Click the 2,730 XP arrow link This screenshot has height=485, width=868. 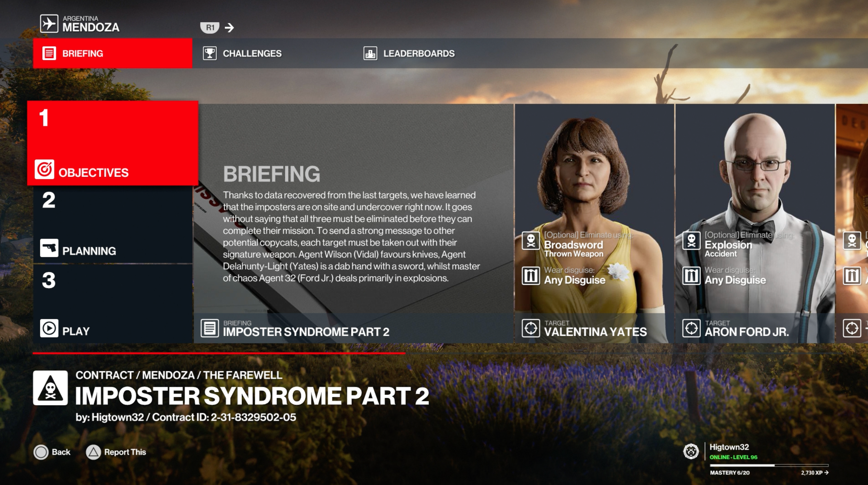click(x=815, y=473)
